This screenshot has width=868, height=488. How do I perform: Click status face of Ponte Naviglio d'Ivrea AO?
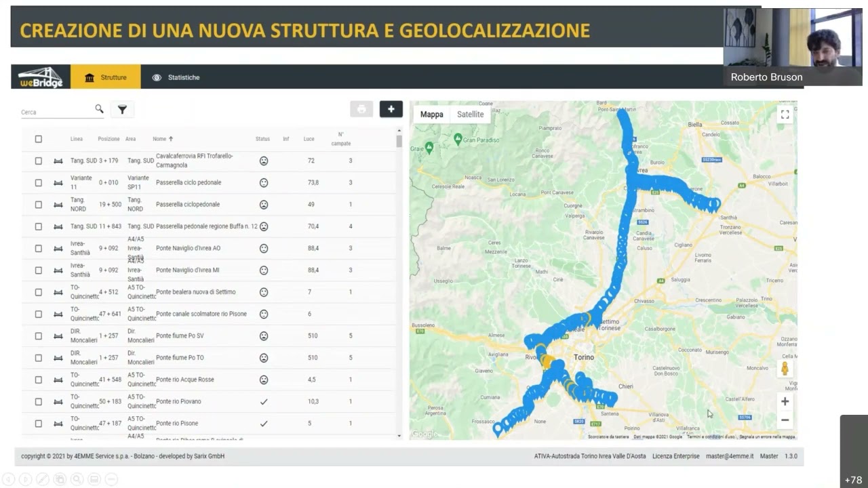264,248
